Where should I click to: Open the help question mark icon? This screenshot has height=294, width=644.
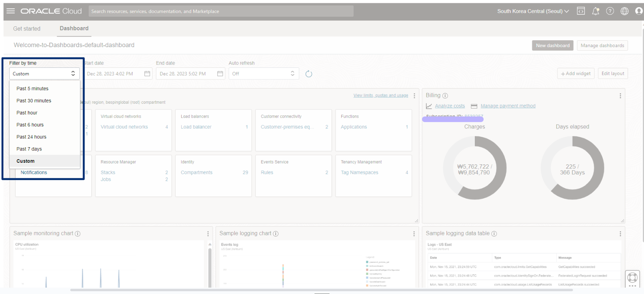pos(610,11)
